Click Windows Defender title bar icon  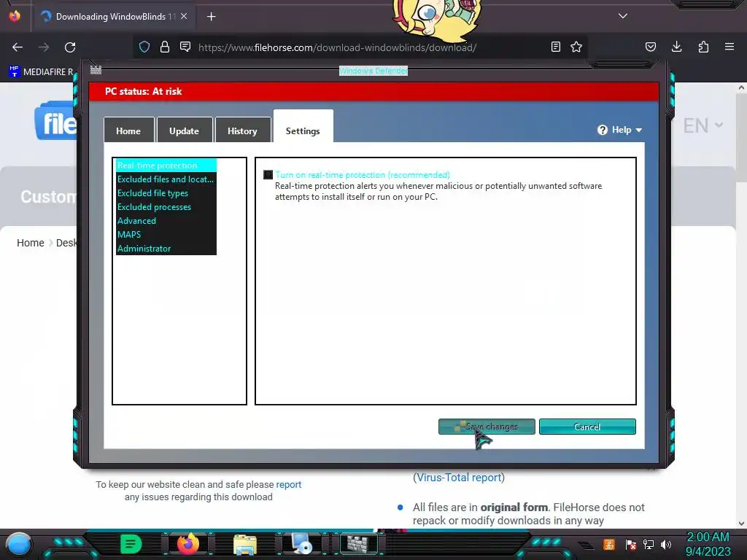tap(96, 70)
